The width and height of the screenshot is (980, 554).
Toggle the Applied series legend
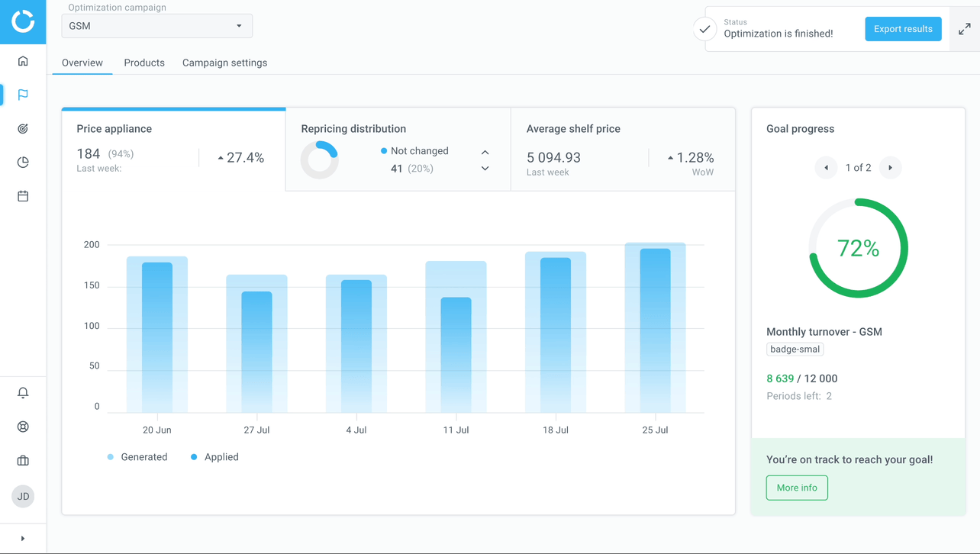point(214,457)
